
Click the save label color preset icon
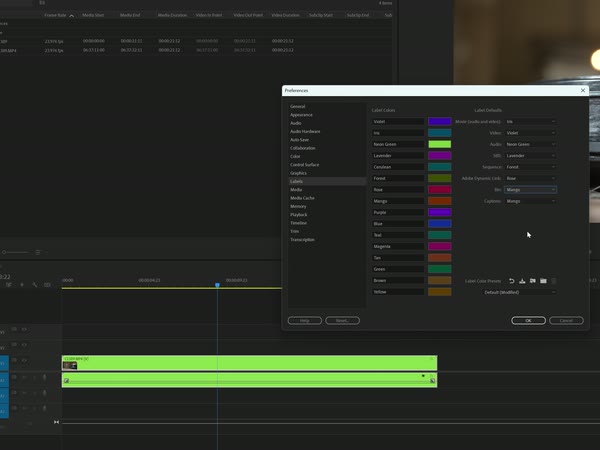point(522,281)
